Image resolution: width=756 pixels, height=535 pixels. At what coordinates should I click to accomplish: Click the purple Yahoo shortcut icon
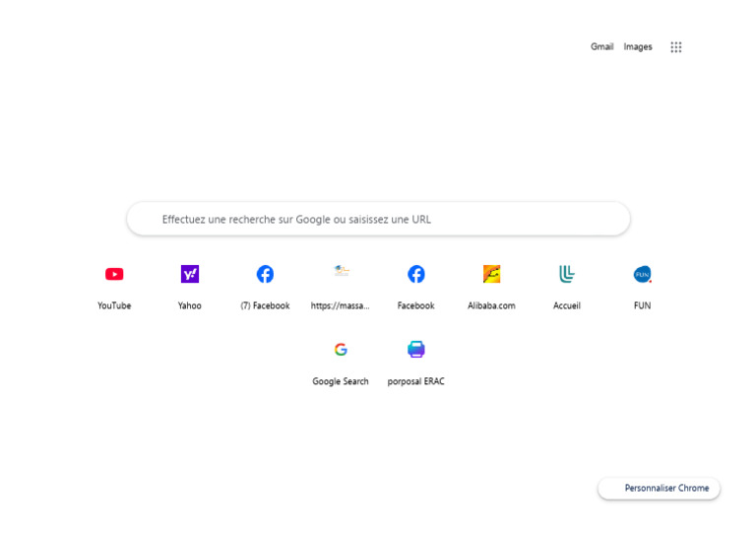tap(190, 275)
